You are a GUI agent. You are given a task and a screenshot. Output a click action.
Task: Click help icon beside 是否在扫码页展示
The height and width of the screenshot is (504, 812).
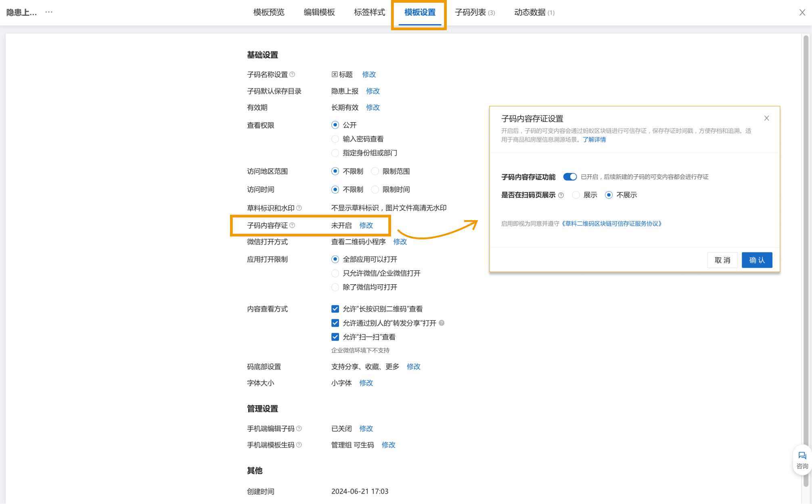561,195
